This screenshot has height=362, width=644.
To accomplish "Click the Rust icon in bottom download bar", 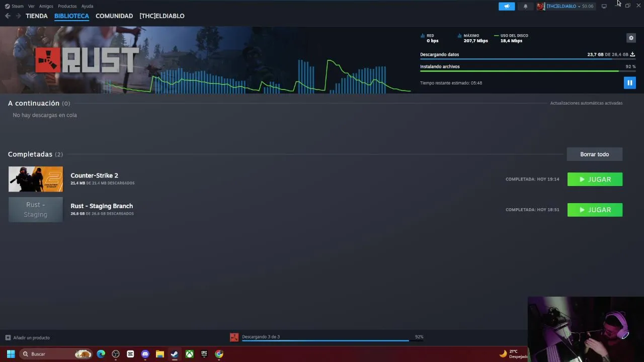I will coord(234,337).
